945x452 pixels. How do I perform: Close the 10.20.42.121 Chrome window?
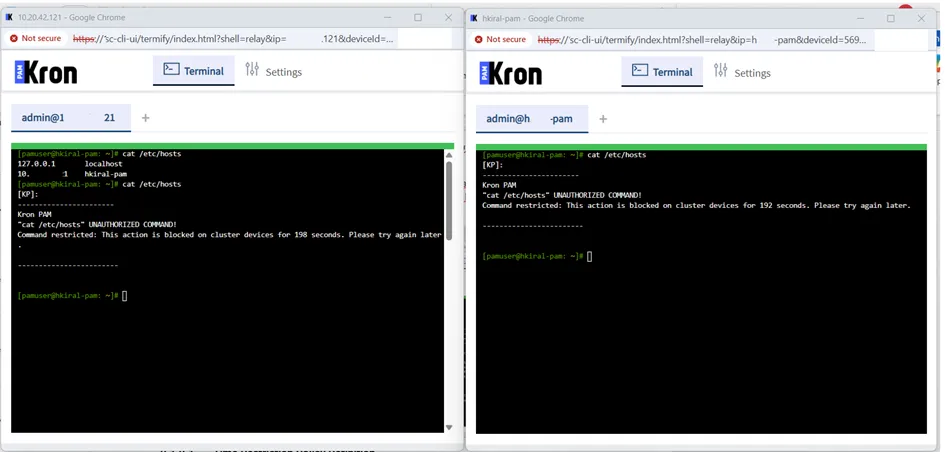pyautogui.click(x=448, y=17)
